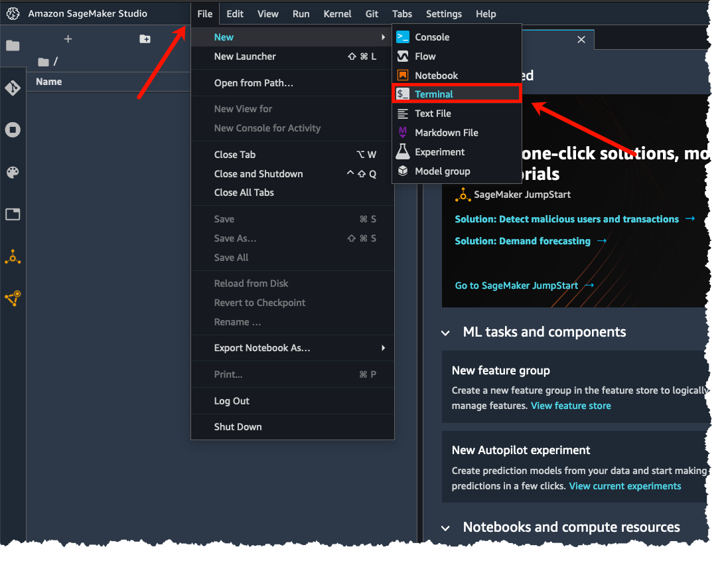Open the Kernel menu

coord(338,14)
